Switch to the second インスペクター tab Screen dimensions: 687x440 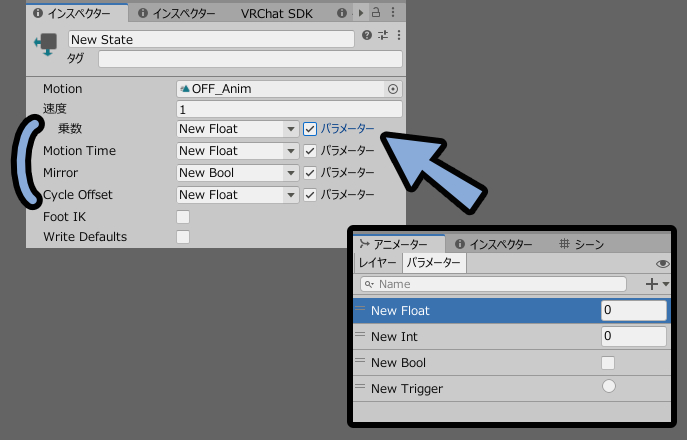tap(177, 14)
